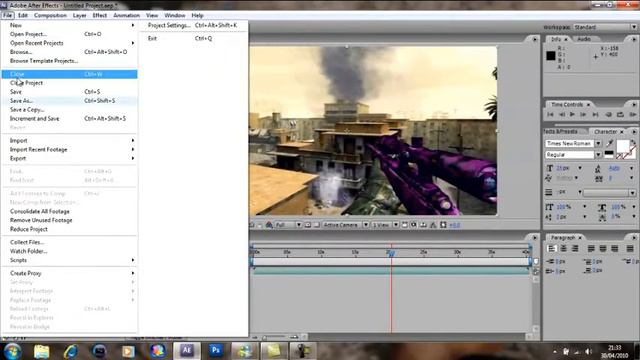Open the 1 View layout dropdown
Viewport: 640px width, 360px height.
[x=385, y=225]
